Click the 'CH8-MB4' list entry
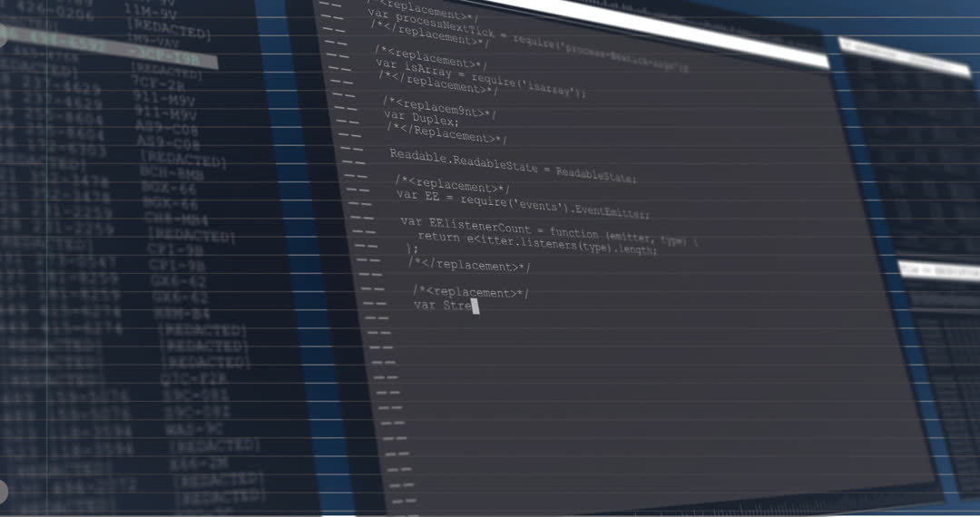Screen dimensions: 980x517 [175, 219]
